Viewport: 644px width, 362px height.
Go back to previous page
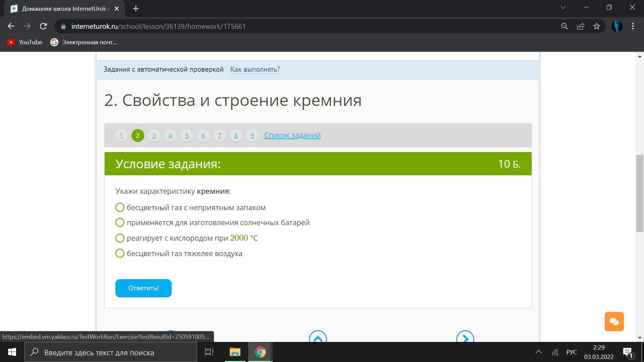[x=11, y=26]
